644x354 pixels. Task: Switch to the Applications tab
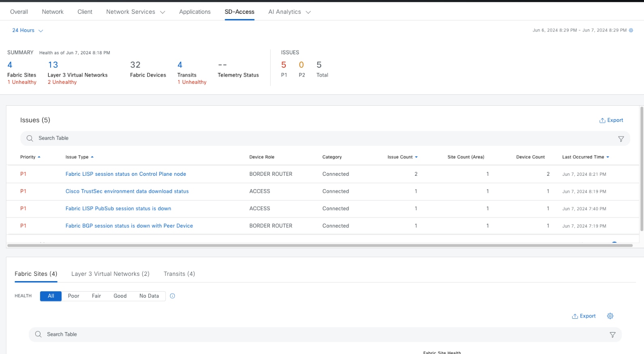click(195, 12)
